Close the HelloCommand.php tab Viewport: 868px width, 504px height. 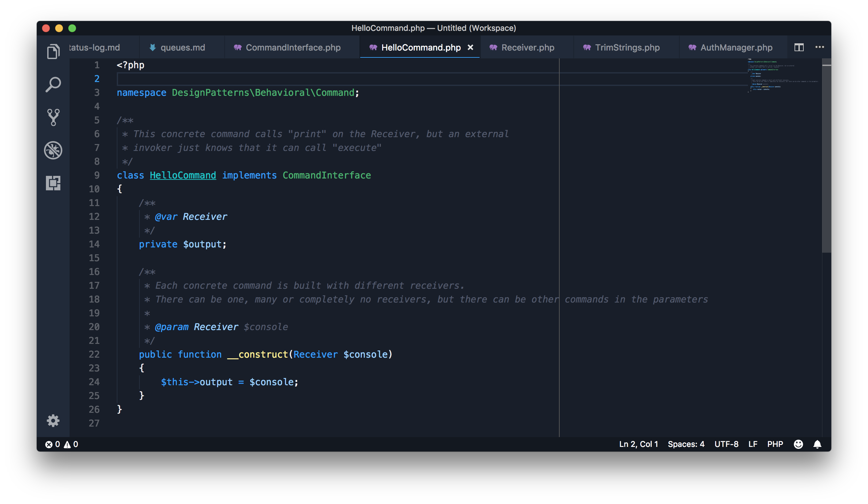pyautogui.click(x=470, y=48)
